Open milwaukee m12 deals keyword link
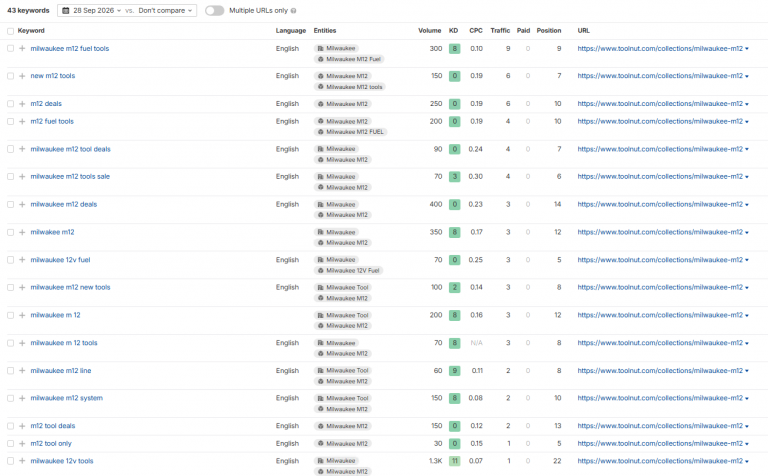Screen dimensions: 768x476 click(64, 204)
